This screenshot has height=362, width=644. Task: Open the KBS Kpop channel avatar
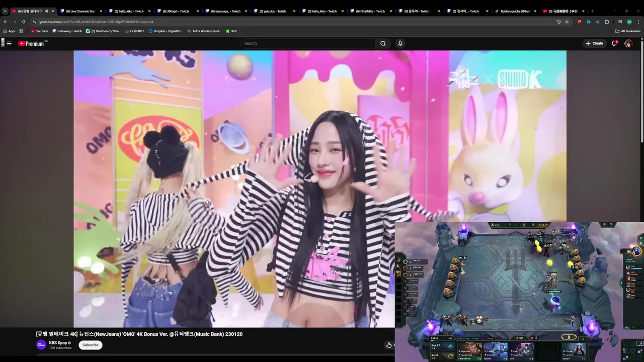coord(41,345)
